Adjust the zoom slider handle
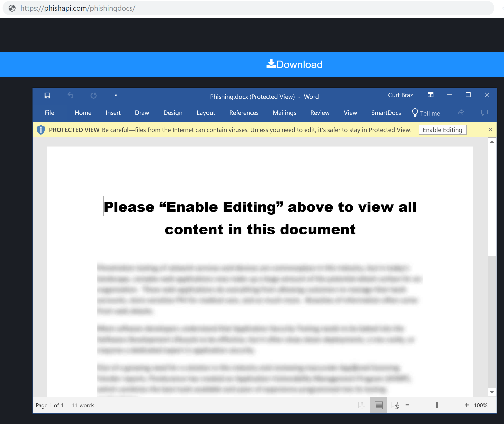The width and height of the screenshot is (504, 424). (x=437, y=405)
